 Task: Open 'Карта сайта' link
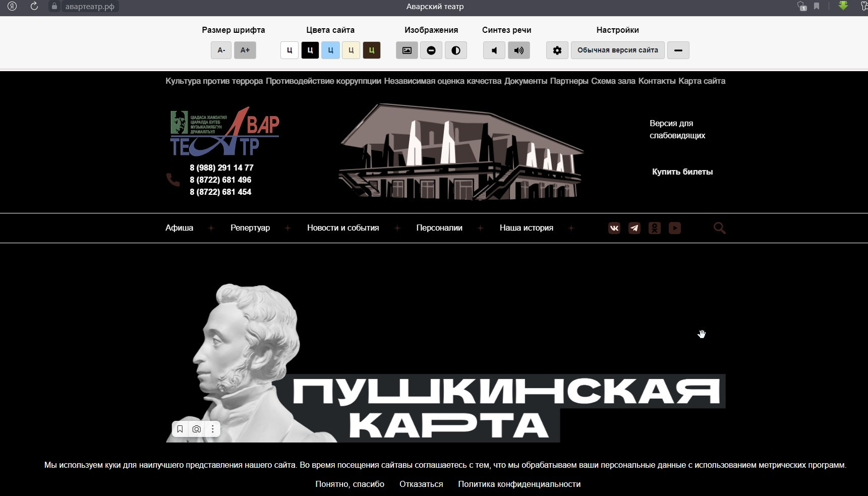pyautogui.click(x=702, y=81)
